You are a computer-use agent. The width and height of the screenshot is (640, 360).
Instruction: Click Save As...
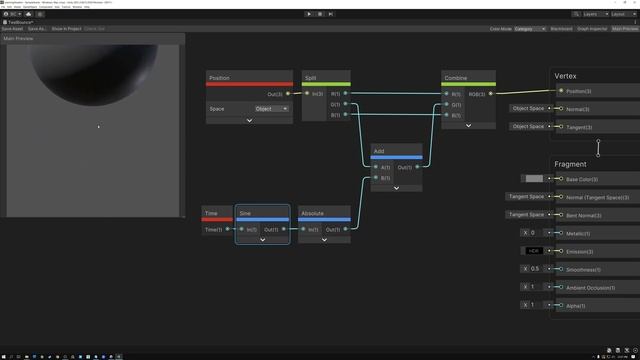pos(36,29)
